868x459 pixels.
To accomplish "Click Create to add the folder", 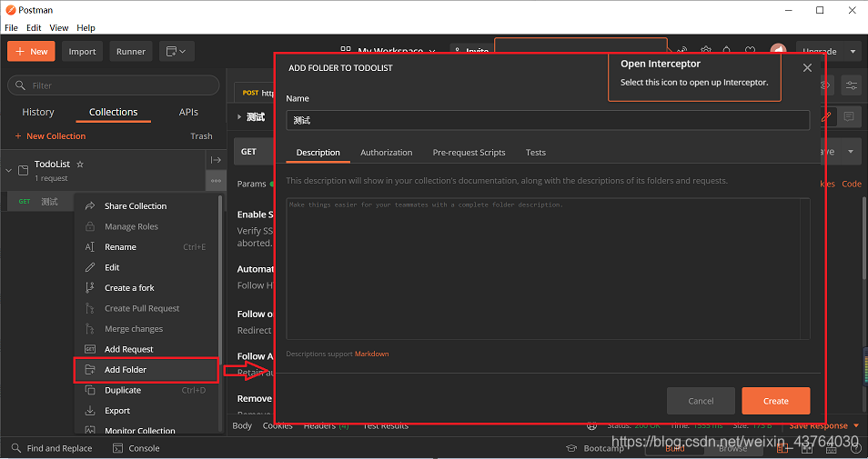I will click(776, 401).
